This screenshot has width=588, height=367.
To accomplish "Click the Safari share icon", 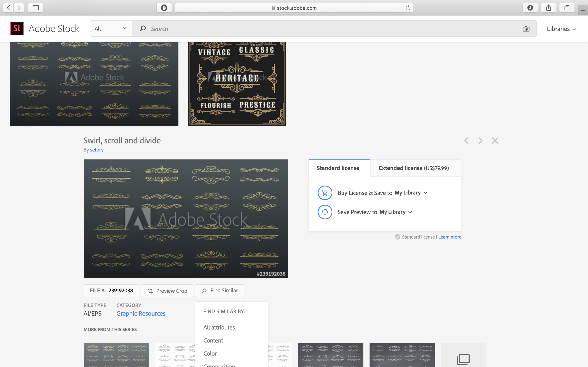I will 548,8.
